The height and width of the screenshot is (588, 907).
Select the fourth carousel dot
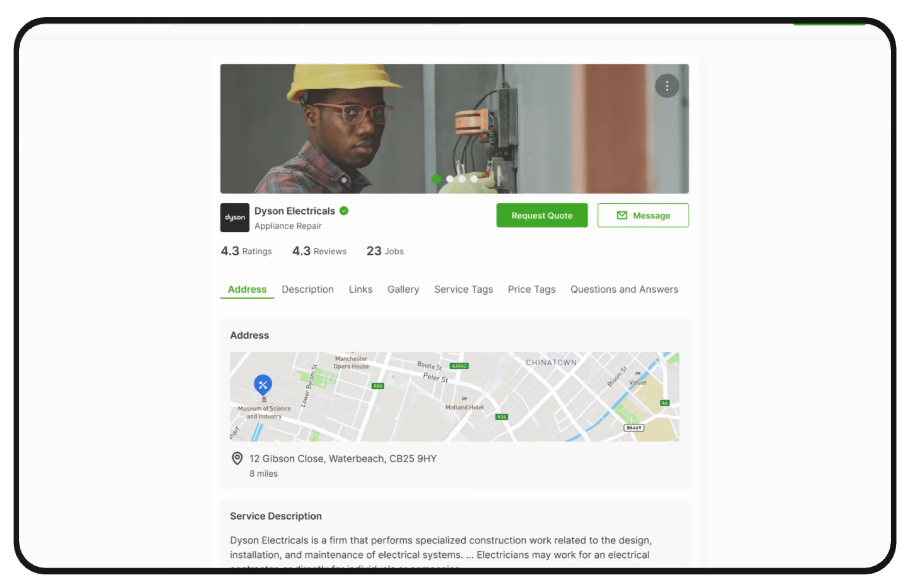(x=474, y=179)
